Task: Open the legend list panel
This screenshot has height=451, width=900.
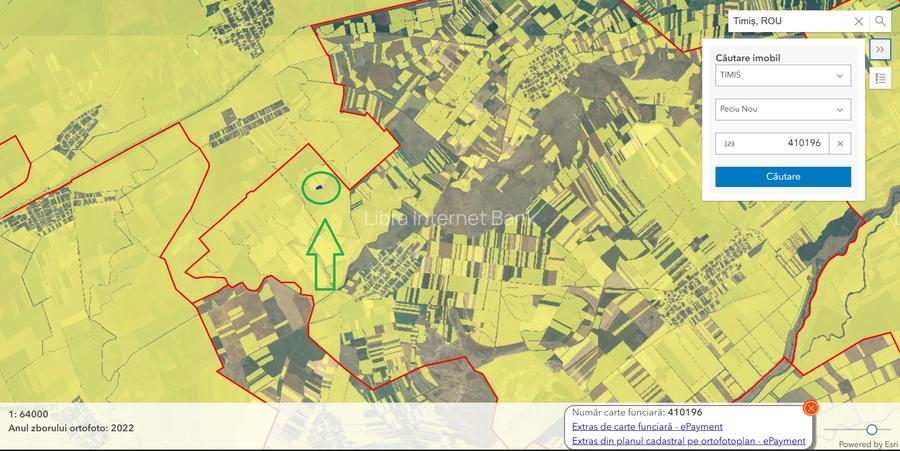Action: pos(880,78)
